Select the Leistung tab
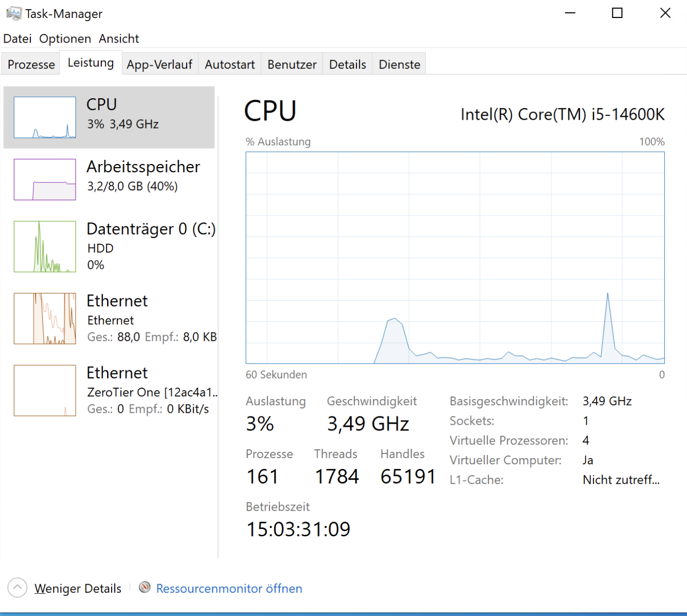Viewport: 687px width, 616px height. tap(91, 63)
